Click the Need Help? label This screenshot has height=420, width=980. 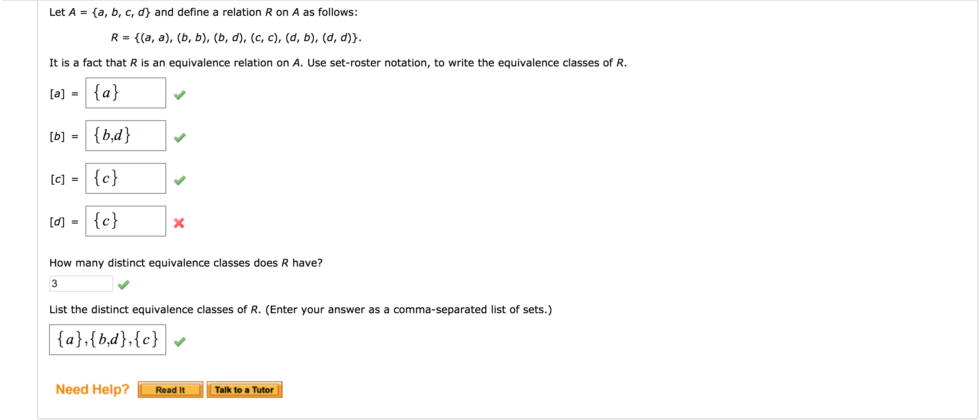tap(92, 389)
